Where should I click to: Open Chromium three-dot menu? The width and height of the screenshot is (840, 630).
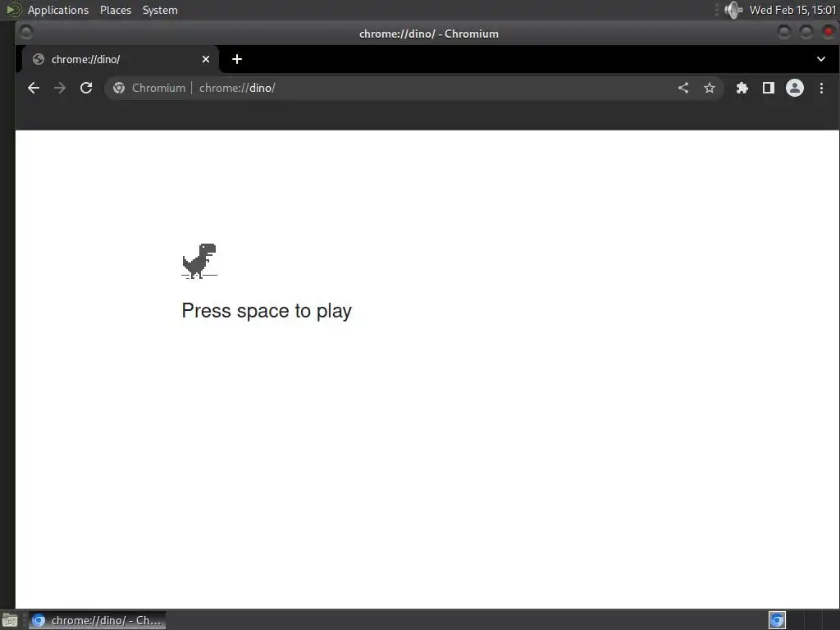point(821,88)
